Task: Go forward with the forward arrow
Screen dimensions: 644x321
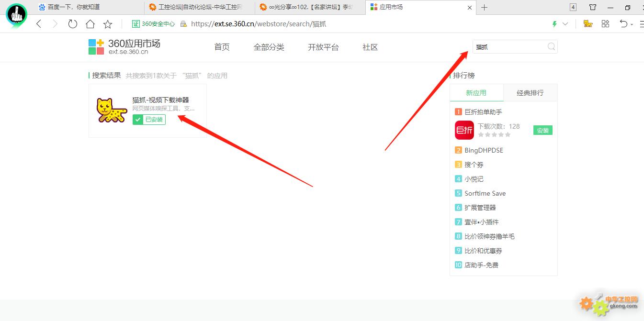Action: pyautogui.click(x=55, y=24)
